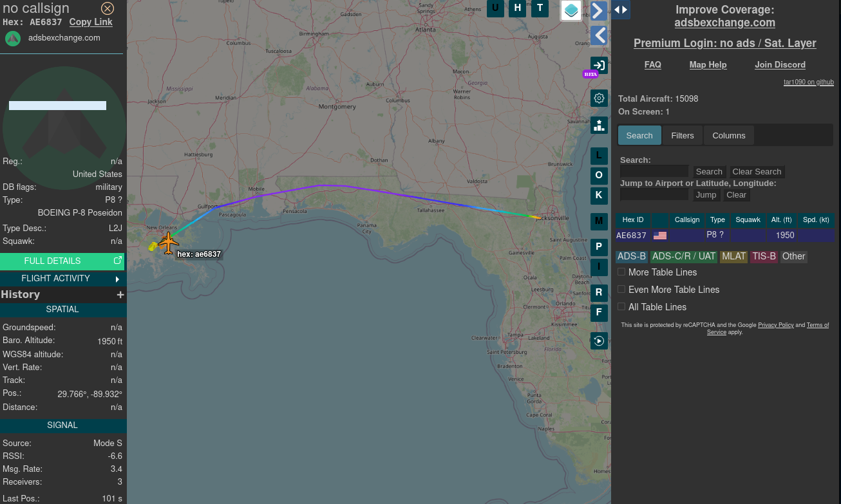Toggle the MLAT source legend swatch
This screenshot has height=504, width=841.
click(x=733, y=256)
